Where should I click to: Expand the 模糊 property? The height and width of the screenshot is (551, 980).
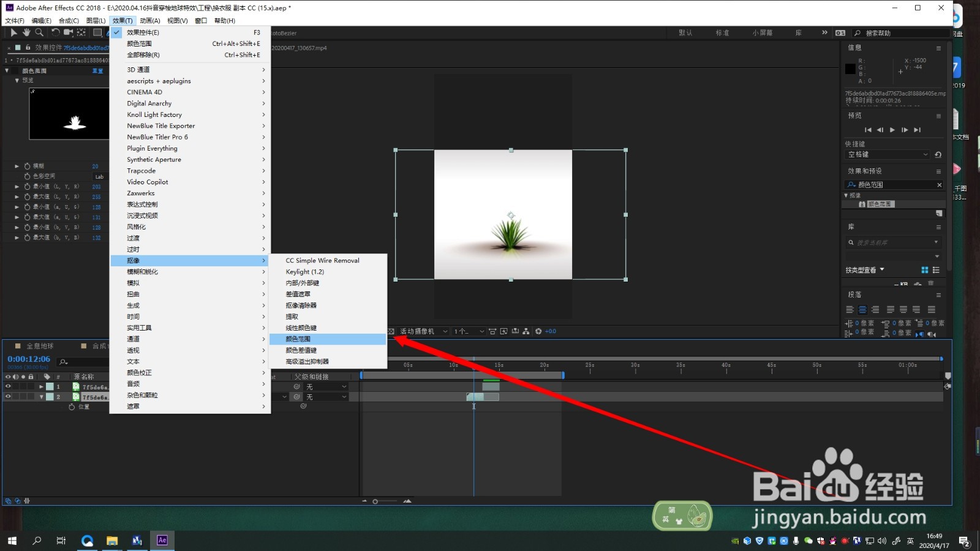[17, 166]
